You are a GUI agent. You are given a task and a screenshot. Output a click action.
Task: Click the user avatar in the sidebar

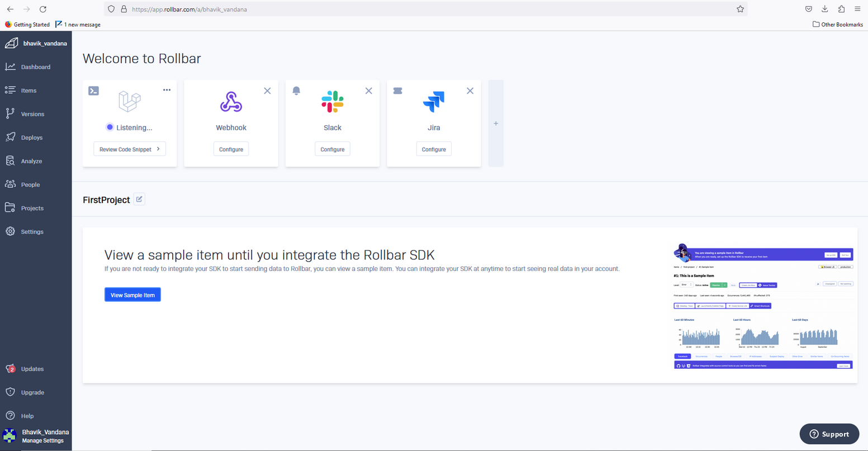tap(10, 436)
